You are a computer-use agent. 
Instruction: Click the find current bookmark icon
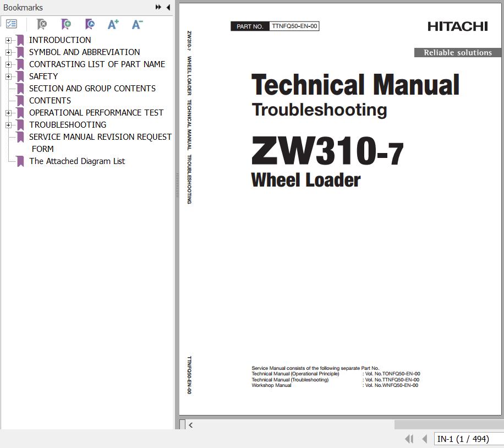(90, 24)
